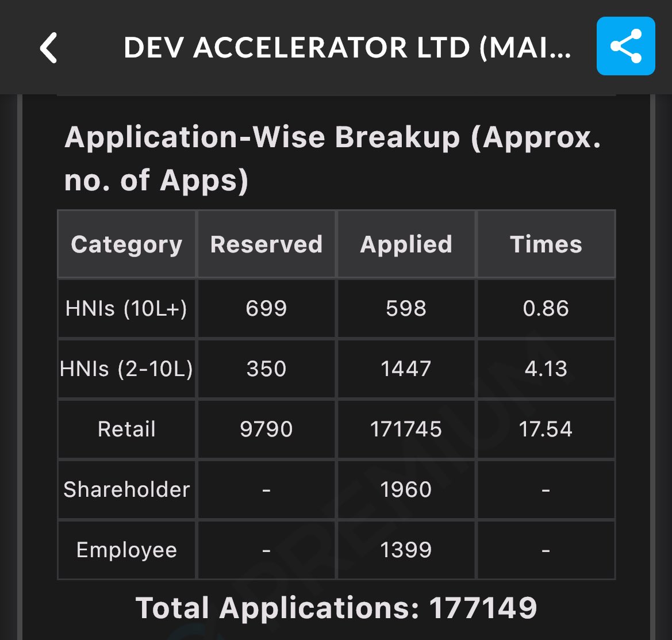Tap the Employee category label
This screenshot has width=672, height=640.
[x=126, y=550]
